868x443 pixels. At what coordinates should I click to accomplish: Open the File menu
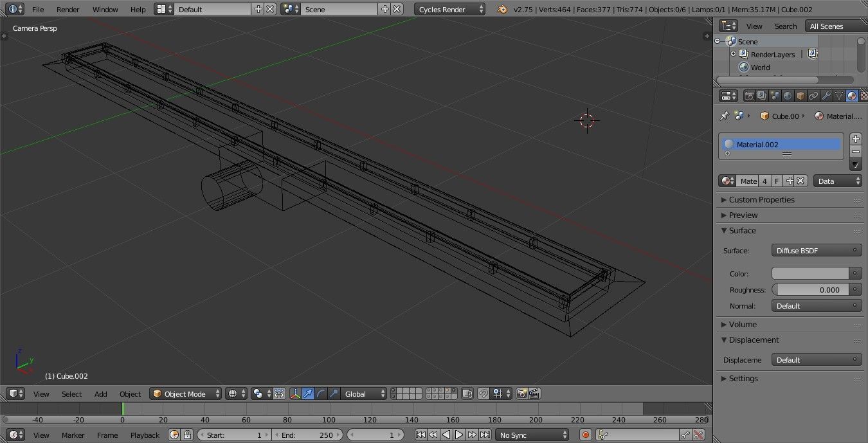pyautogui.click(x=38, y=10)
